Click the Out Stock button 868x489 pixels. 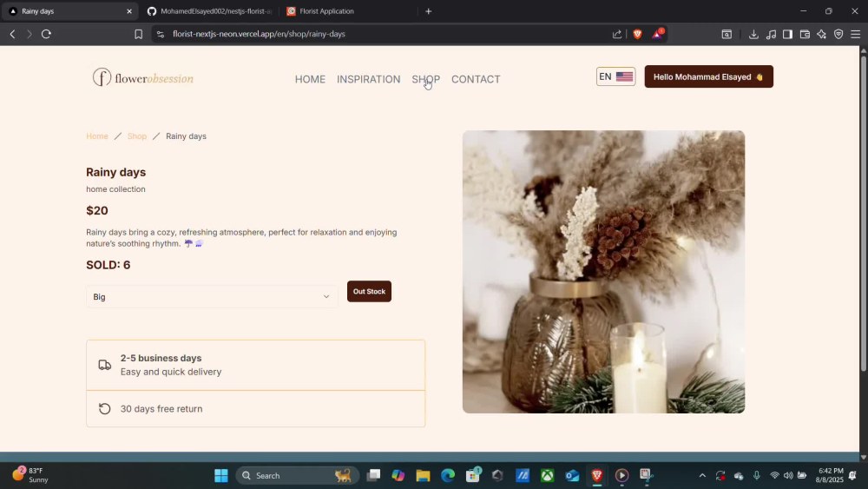[369, 291]
